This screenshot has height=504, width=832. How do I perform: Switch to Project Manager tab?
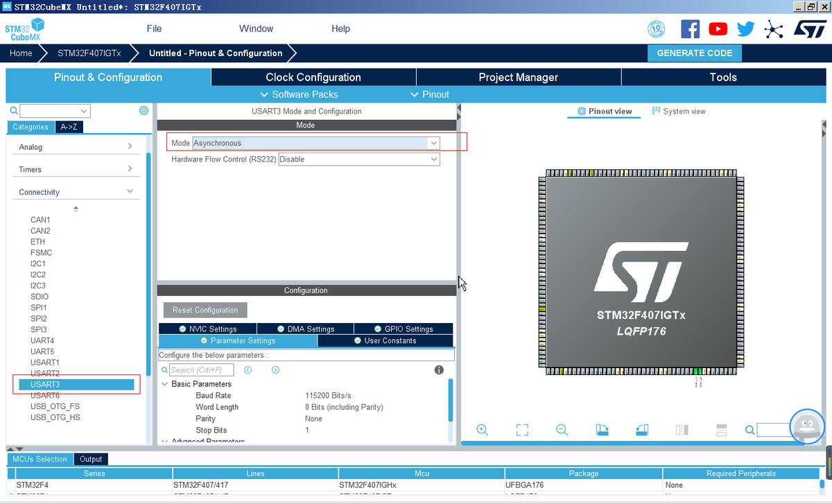coord(519,77)
